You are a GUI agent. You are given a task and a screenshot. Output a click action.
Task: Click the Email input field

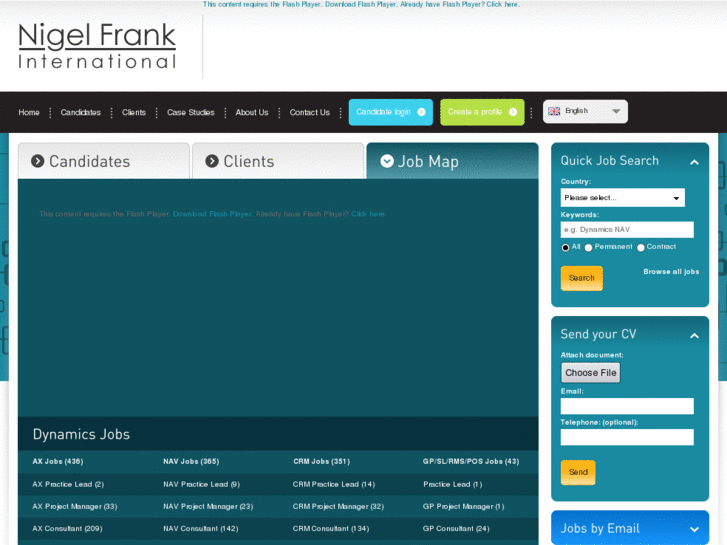click(x=627, y=406)
